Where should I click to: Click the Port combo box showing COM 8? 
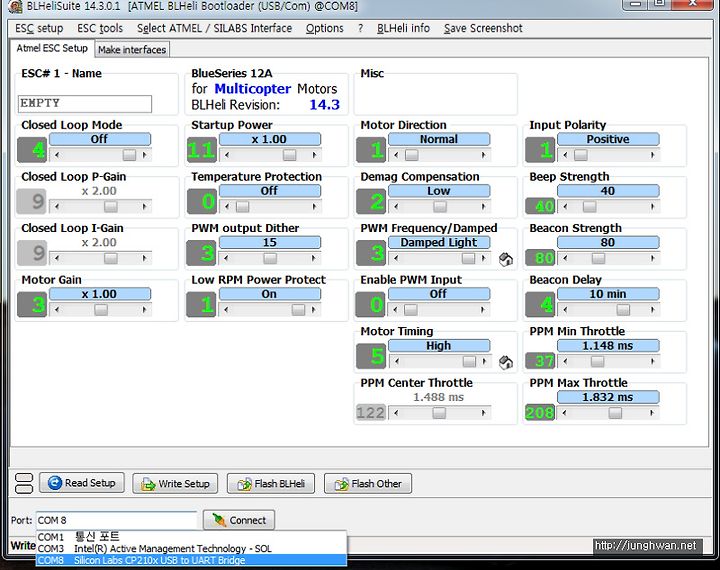pyautogui.click(x=116, y=520)
